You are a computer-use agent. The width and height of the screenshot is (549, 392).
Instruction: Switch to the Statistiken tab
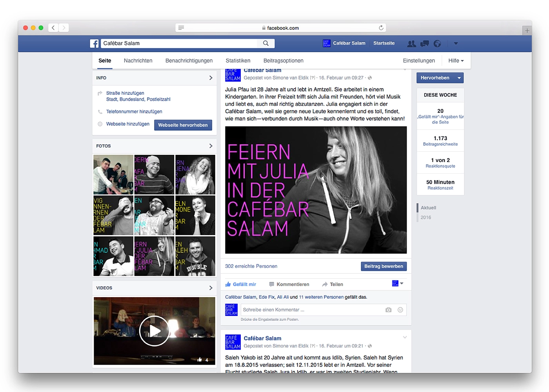point(238,61)
